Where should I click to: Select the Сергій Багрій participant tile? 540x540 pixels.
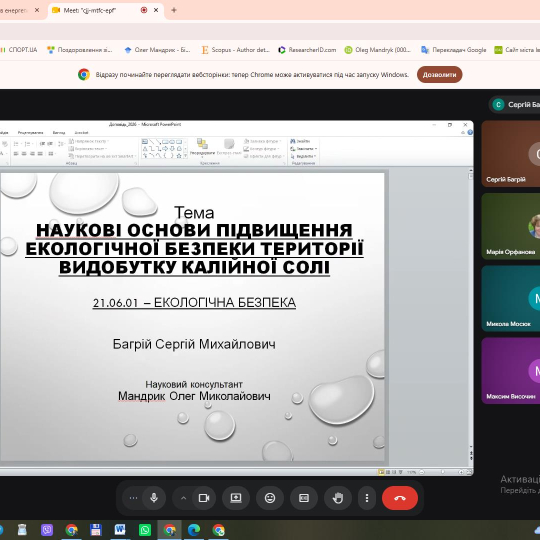(x=511, y=154)
